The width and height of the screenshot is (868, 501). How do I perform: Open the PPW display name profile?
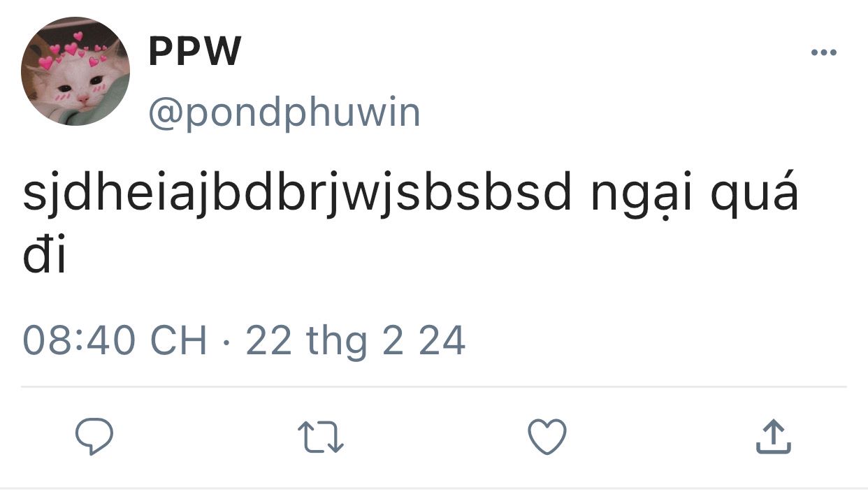[195, 51]
